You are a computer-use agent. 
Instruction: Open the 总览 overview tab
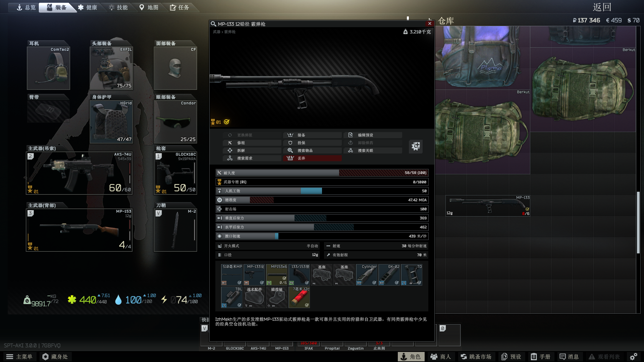[26, 7]
